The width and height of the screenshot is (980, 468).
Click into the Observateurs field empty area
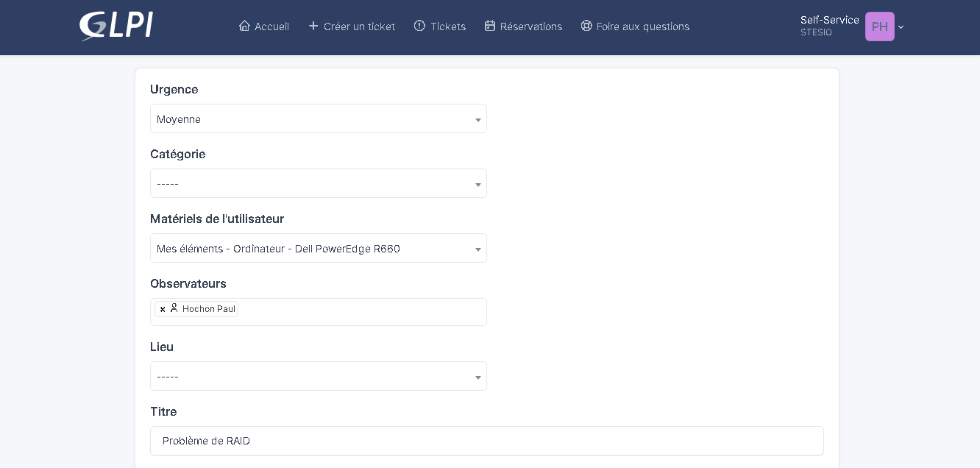tap(361, 312)
